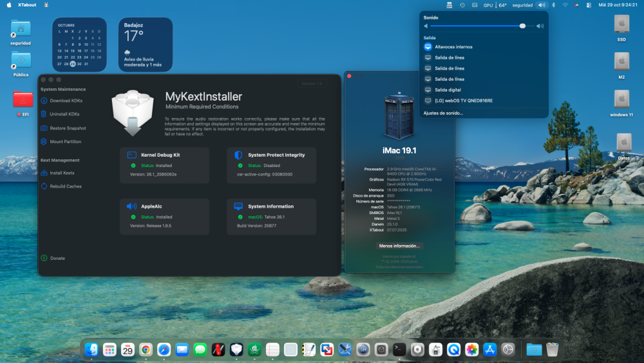Open Photos from the Dock
Image resolution: width=644 pixels, height=363 pixels.
(471, 349)
